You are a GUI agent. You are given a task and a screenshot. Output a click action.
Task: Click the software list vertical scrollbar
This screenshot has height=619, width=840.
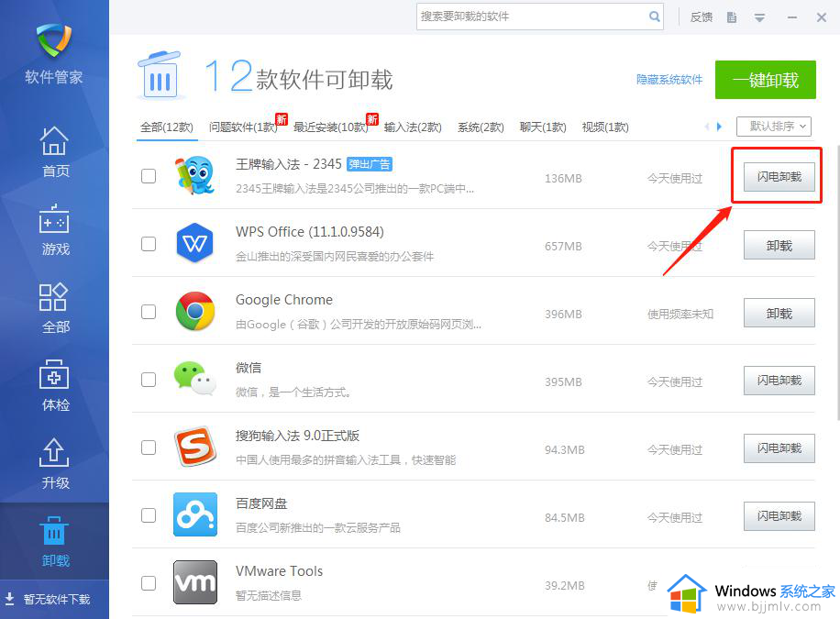pos(836,282)
